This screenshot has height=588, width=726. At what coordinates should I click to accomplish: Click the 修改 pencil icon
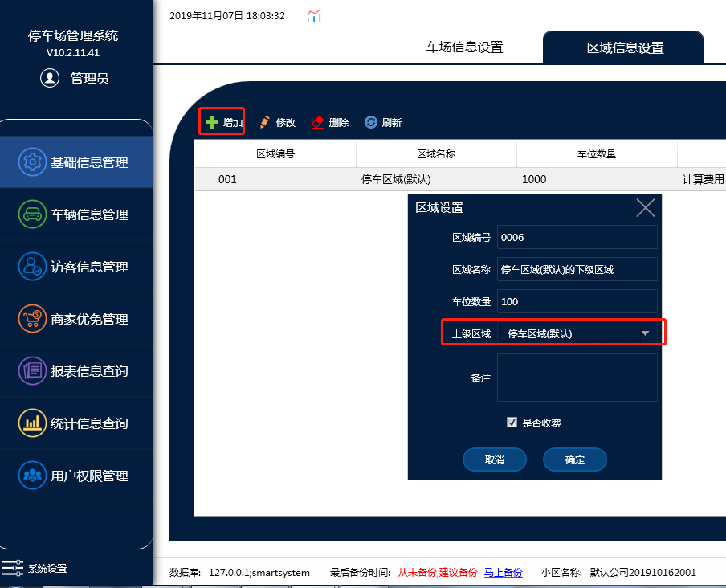[x=265, y=122]
